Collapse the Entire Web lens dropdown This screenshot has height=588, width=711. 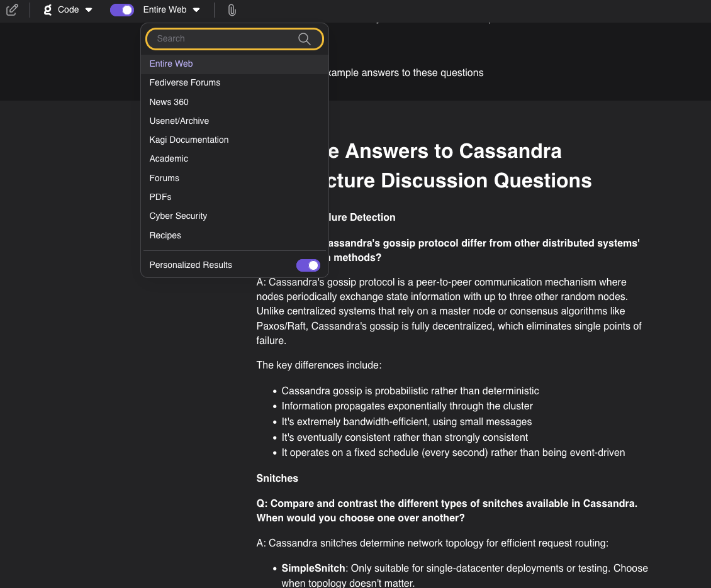click(x=196, y=10)
